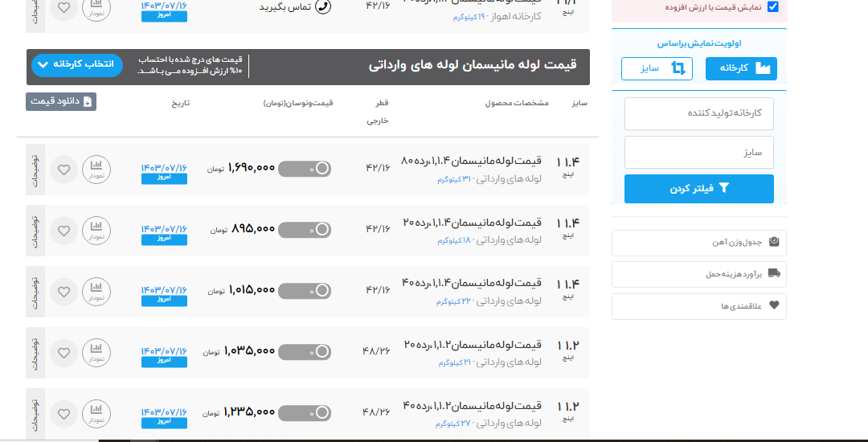Add 1,035,000 toman row to favorites

tap(63, 352)
